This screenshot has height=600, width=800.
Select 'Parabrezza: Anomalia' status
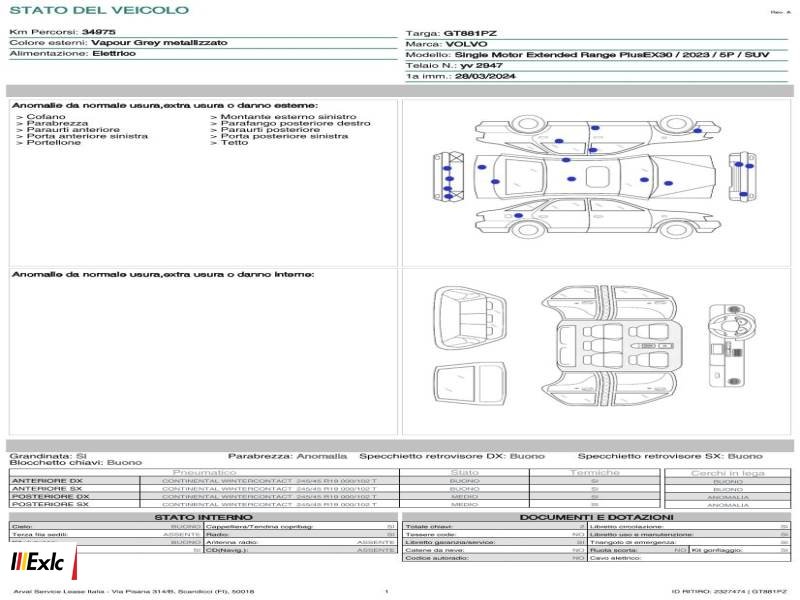(287, 456)
